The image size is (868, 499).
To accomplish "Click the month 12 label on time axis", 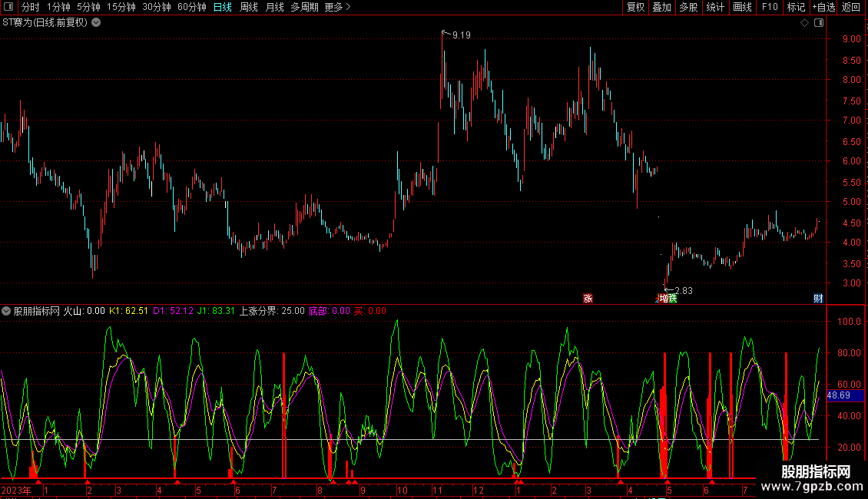I will [479, 490].
